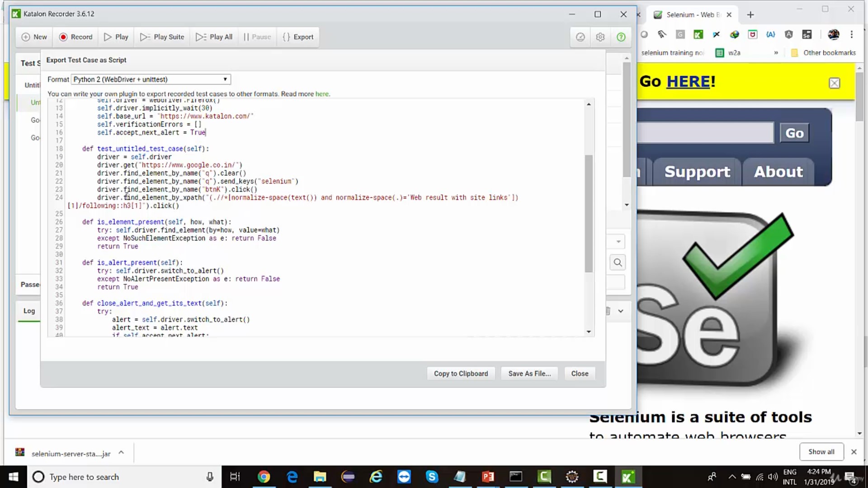Open the Windows Start menu
The image size is (868, 488).
pyautogui.click(x=14, y=477)
